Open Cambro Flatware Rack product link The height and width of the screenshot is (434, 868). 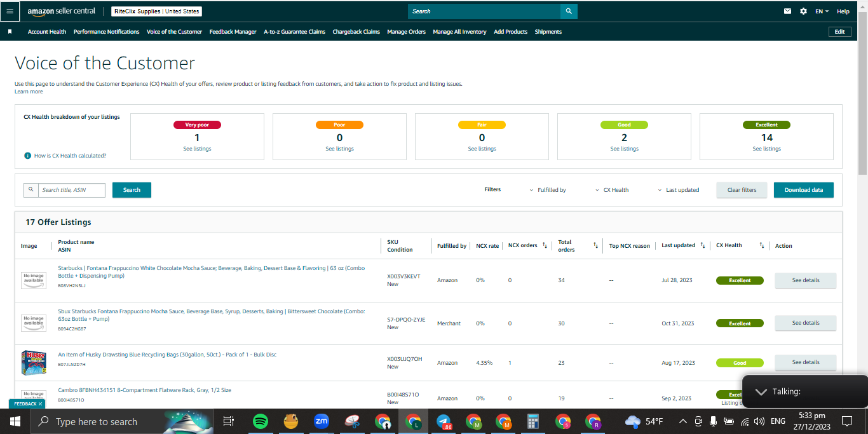(144, 390)
